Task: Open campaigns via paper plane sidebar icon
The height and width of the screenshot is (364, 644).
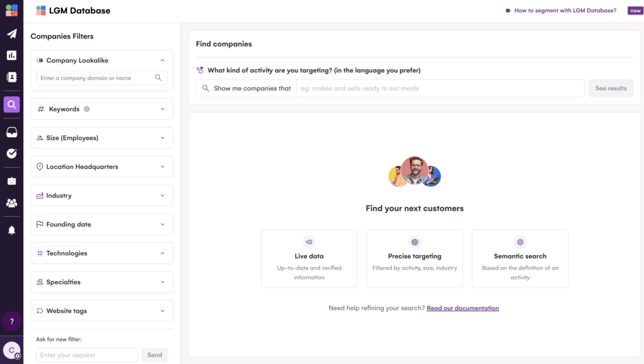Action: pyautogui.click(x=11, y=34)
